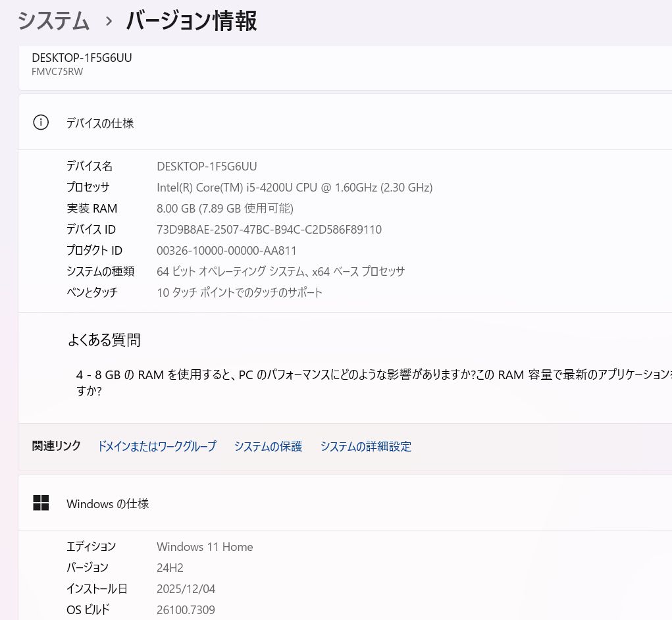The width and height of the screenshot is (672, 620).
Task: Click the 8.00 GB (7.89 GB 使用可能) value
Action: (225, 208)
